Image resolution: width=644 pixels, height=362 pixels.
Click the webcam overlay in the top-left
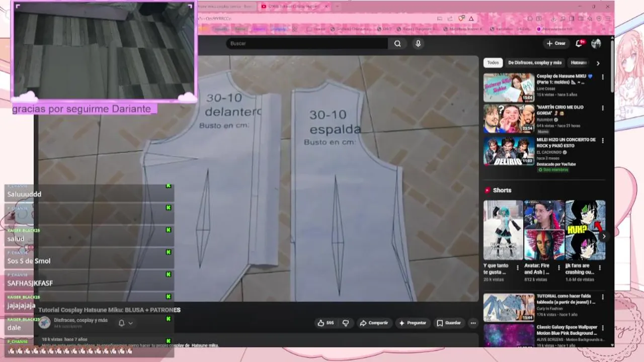pyautogui.click(x=104, y=50)
